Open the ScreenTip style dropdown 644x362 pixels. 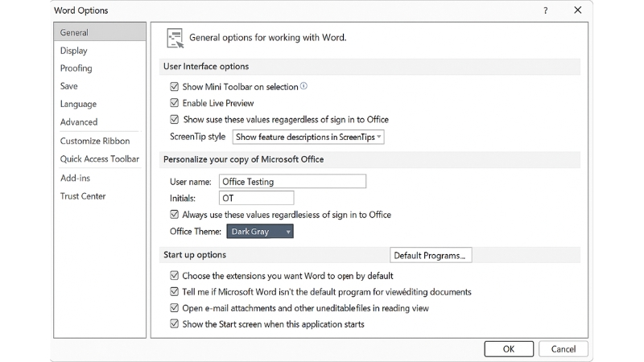[x=308, y=137]
